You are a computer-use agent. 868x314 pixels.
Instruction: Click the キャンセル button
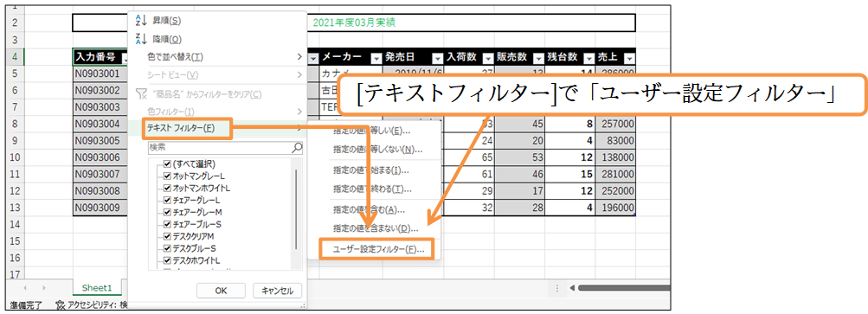tap(277, 291)
